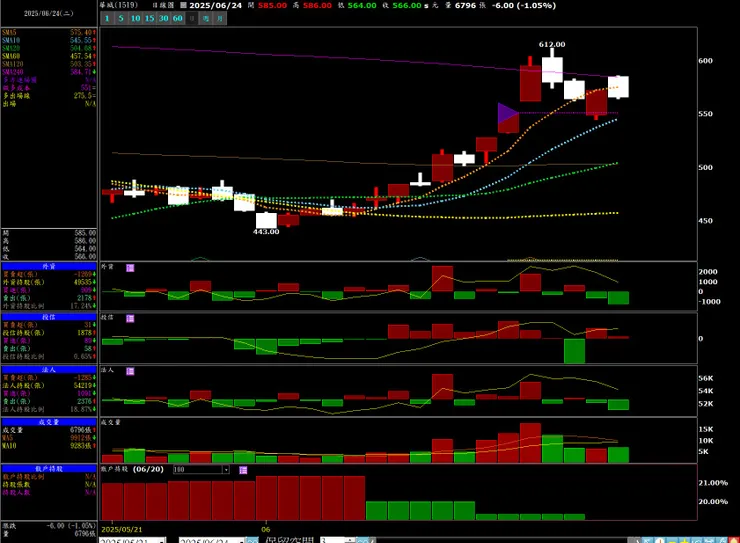This screenshot has height=543, width=740.
Task: Click the (06/20) date label in 散戶持股 chart
Action: pos(148,469)
